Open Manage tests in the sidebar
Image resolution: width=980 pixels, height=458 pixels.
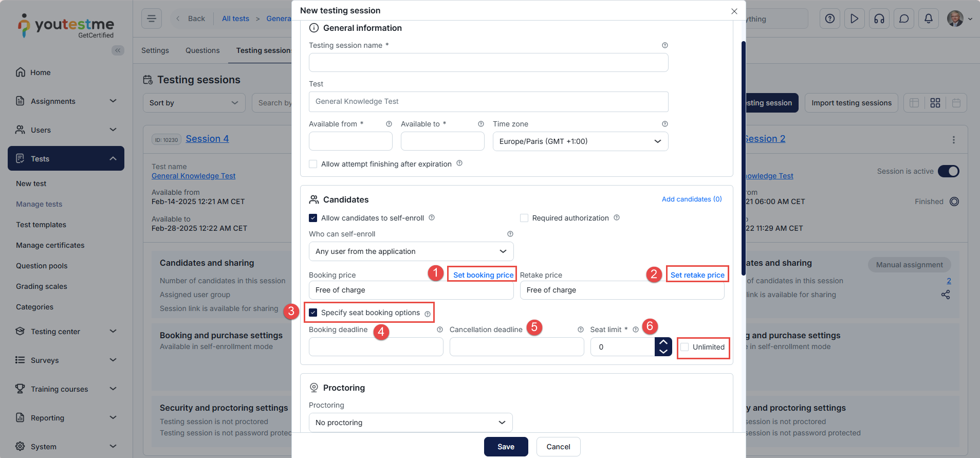click(x=39, y=204)
